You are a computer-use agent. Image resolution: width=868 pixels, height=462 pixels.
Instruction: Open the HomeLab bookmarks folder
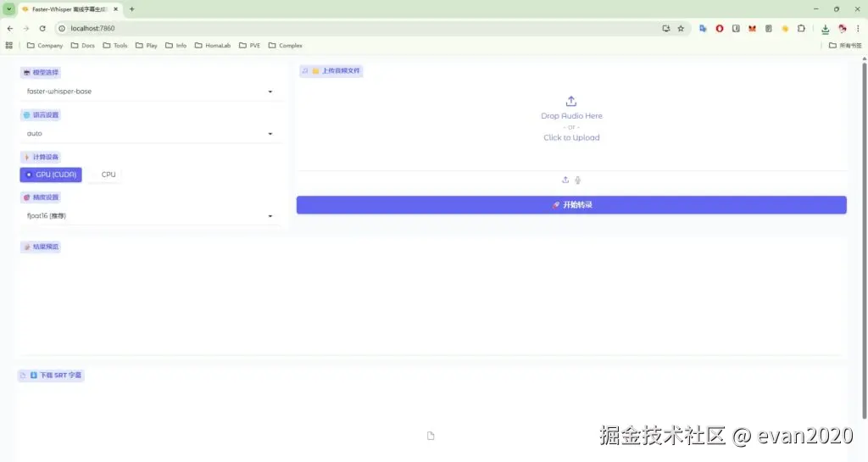coord(213,46)
